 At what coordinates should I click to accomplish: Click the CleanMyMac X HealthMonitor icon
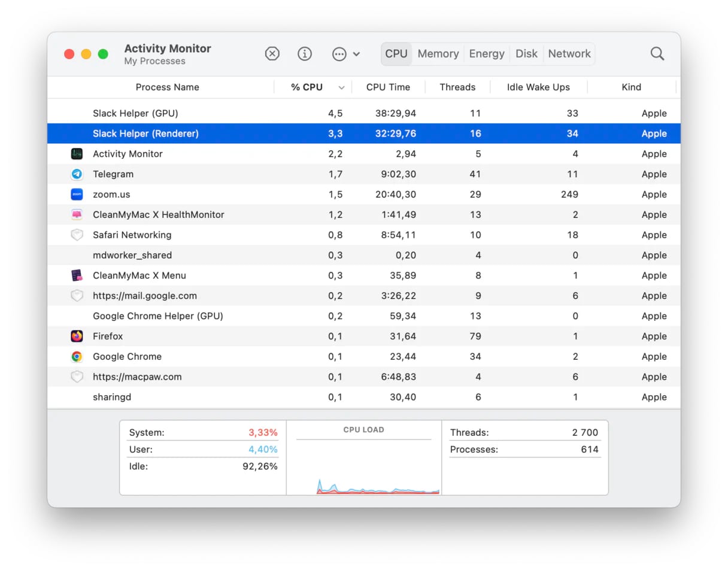tap(77, 215)
